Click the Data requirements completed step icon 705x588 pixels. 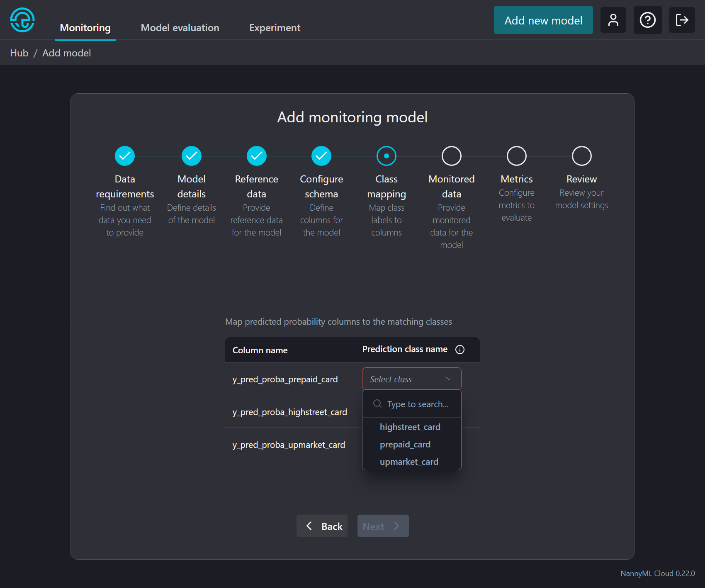point(125,156)
